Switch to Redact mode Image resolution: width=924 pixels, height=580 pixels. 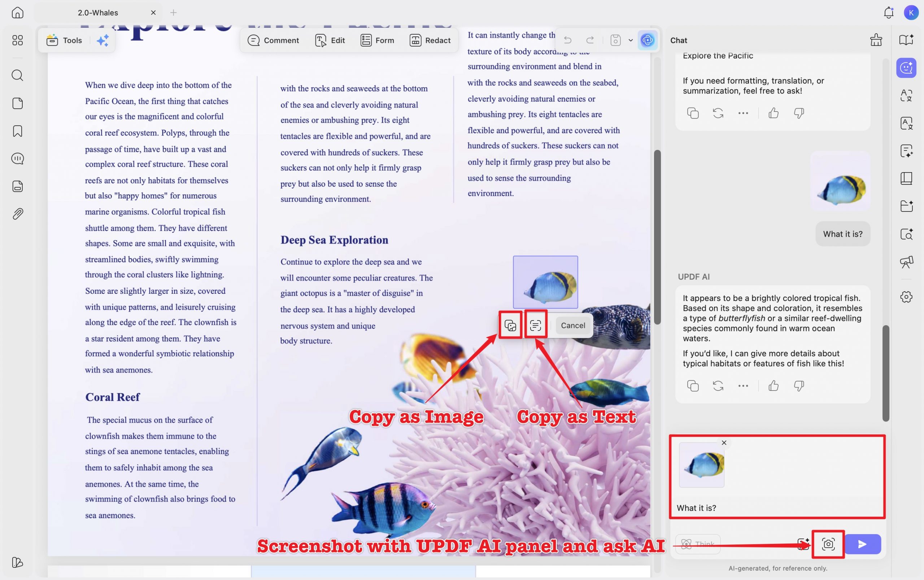click(x=430, y=40)
